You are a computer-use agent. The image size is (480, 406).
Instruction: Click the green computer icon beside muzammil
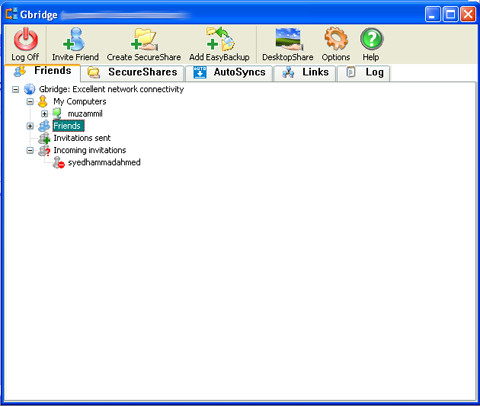57,113
